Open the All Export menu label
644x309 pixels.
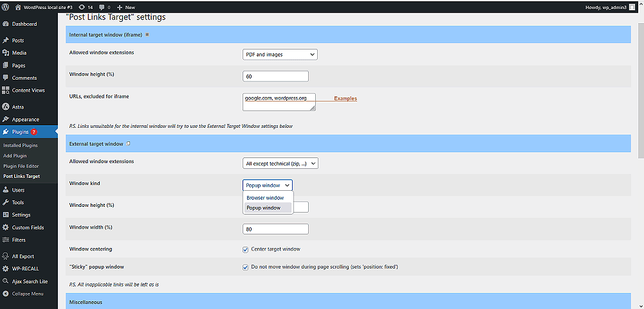coord(23,256)
